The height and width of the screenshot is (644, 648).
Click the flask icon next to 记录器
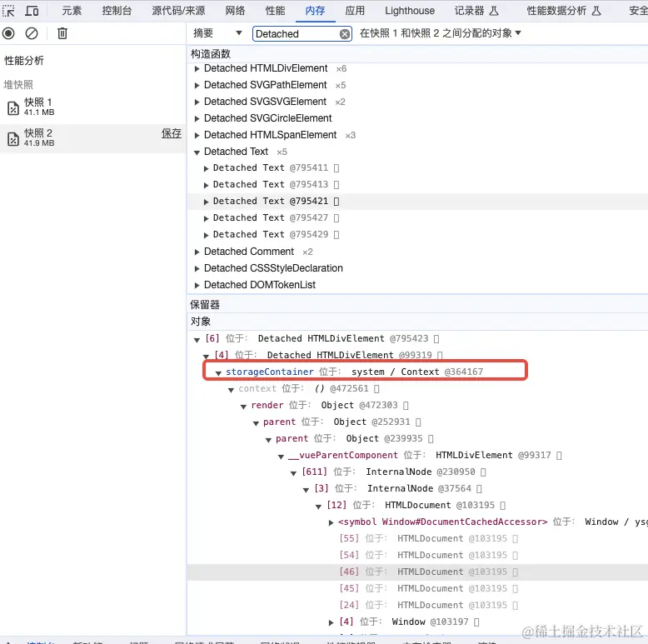point(494,11)
